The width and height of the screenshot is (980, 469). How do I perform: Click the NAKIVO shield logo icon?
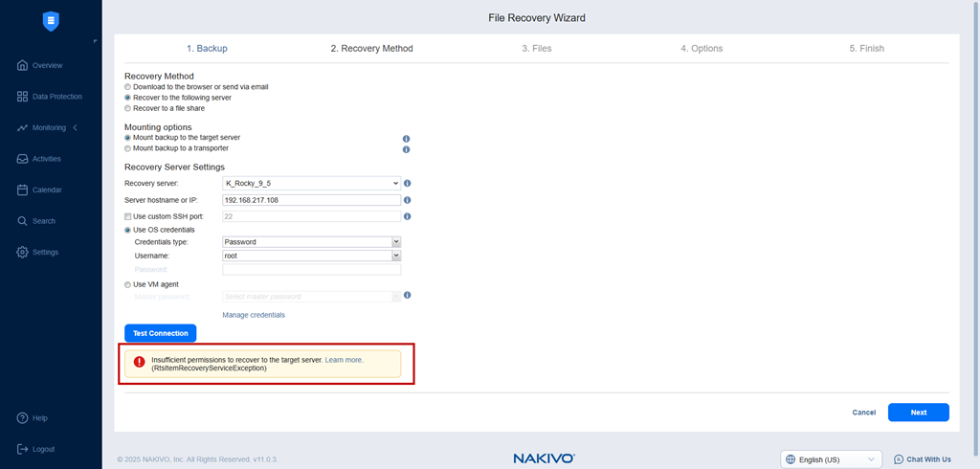point(51,21)
